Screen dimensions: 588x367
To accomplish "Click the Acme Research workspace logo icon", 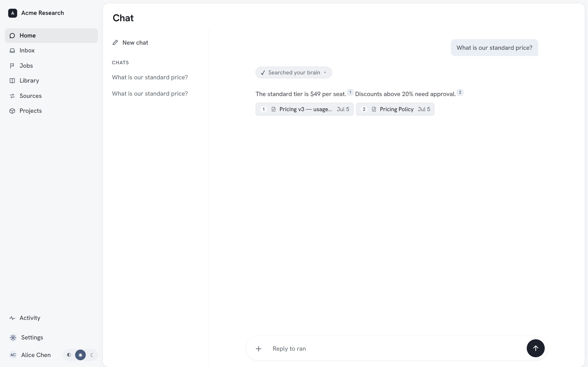I will [13, 13].
